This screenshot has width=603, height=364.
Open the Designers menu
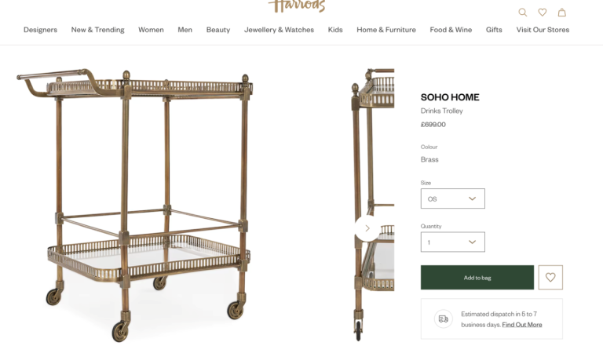pyautogui.click(x=40, y=30)
